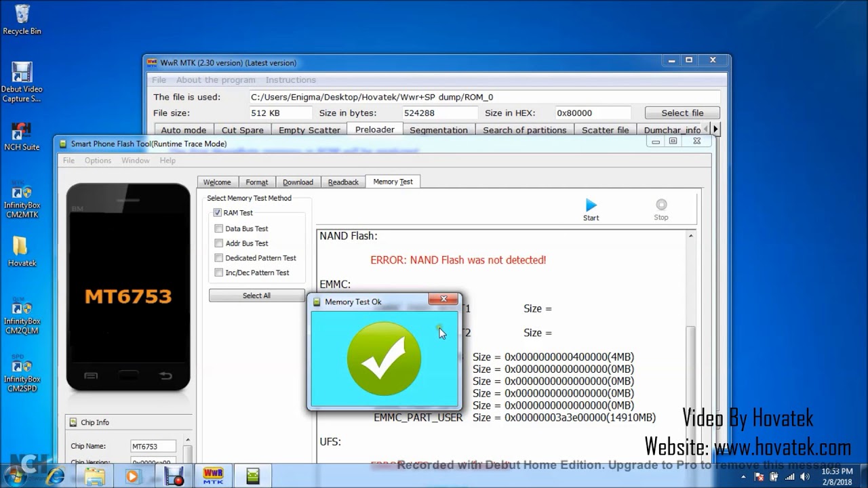This screenshot has width=868, height=488.
Task: Open Scatter file tab in WwR
Action: pyautogui.click(x=606, y=130)
